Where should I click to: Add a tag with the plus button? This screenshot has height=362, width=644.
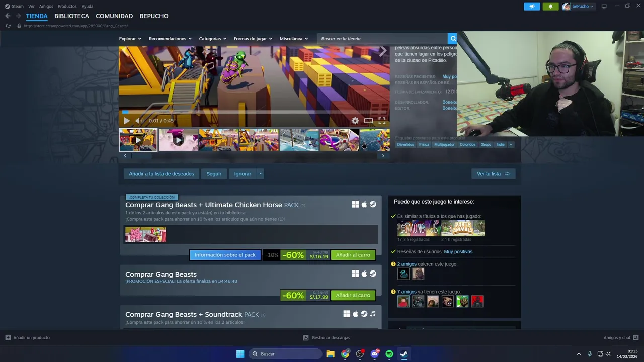coord(511,145)
